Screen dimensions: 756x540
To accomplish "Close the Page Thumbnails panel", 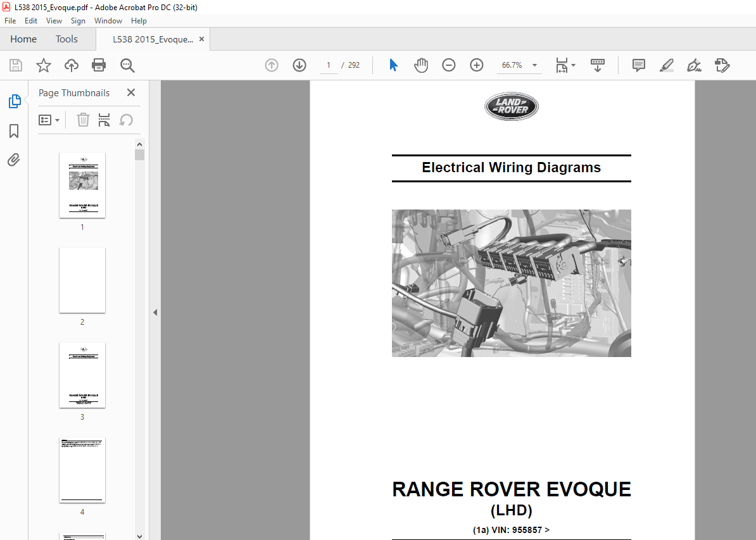I will (130, 92).
